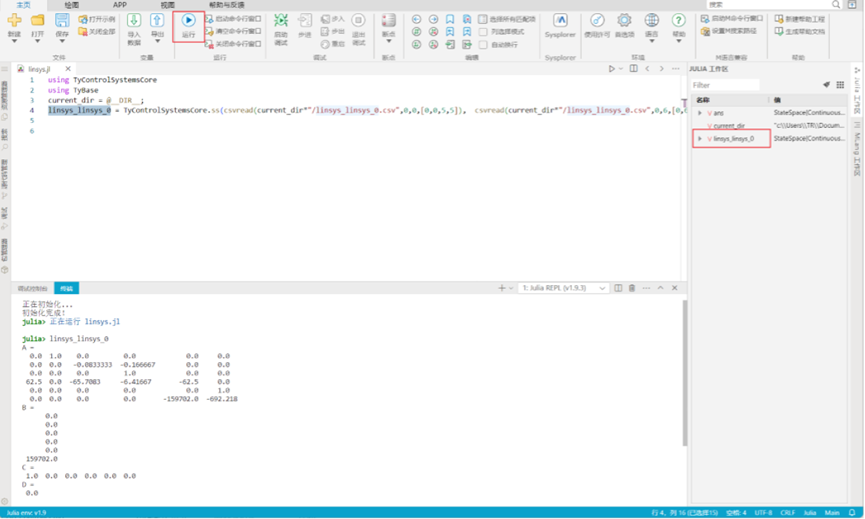The width and height of the screenshot is (865, 519).
Task: Open the 导出 (export) dropdown arrow
Action: [x=157, y=41]
